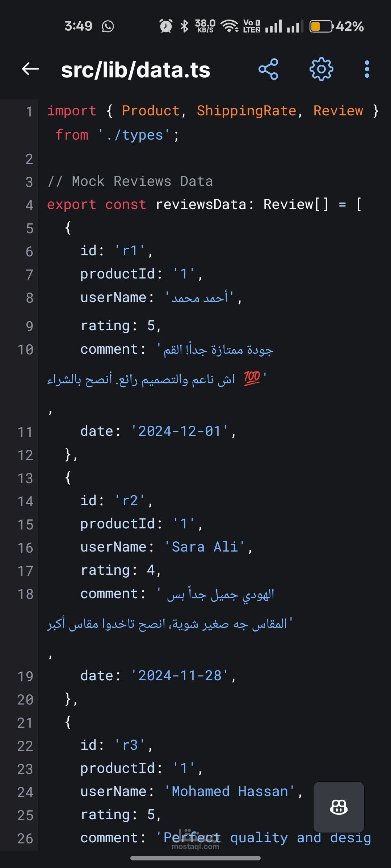Tap the Bluetooth status icon
The height and width of the screenshot is (868, 391).
[185, 26]
